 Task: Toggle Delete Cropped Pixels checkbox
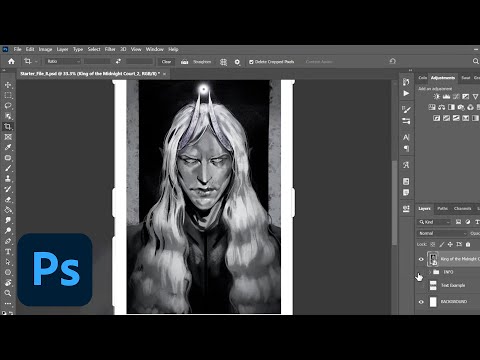tap(251, 62)
